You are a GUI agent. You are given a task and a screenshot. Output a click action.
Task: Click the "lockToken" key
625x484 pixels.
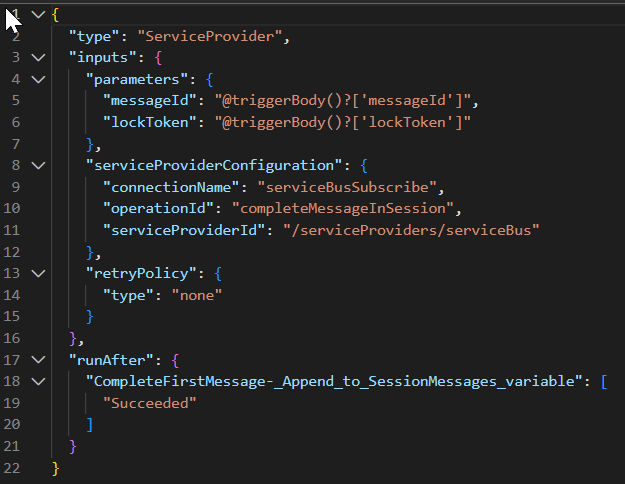(x=149, y=122)
